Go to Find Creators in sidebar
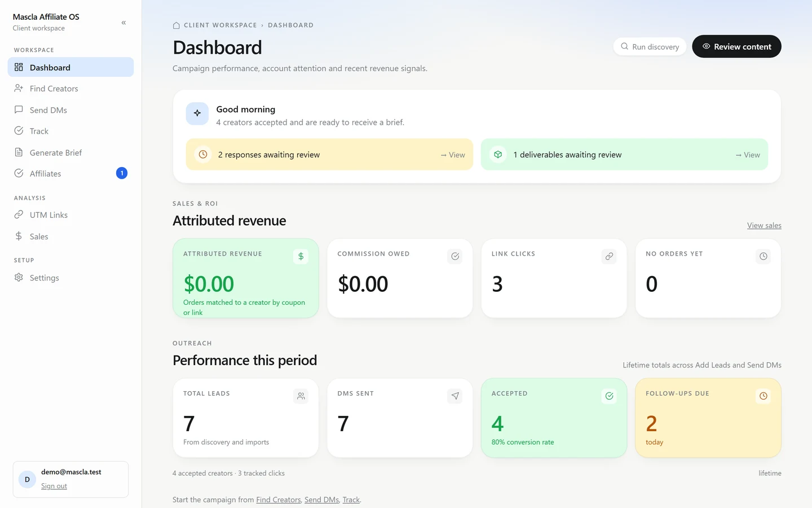This screenshot has width=812, height=508. tap(70, 89)
